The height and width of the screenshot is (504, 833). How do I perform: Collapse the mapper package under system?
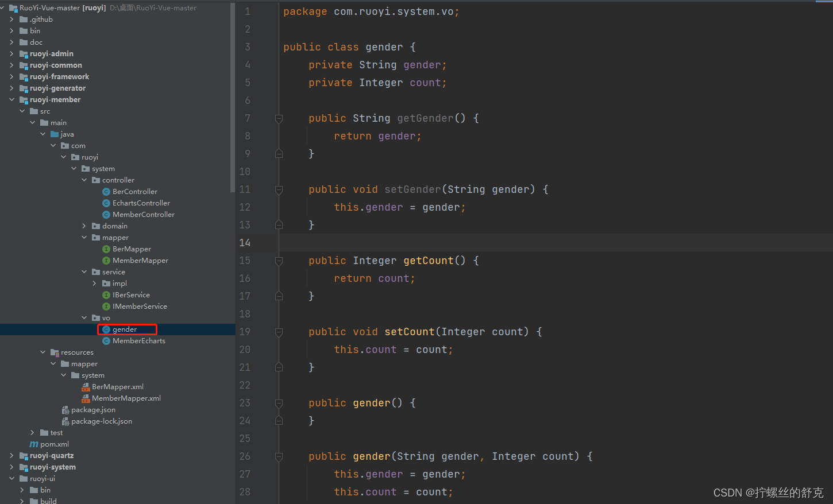(x=84, y=238)
